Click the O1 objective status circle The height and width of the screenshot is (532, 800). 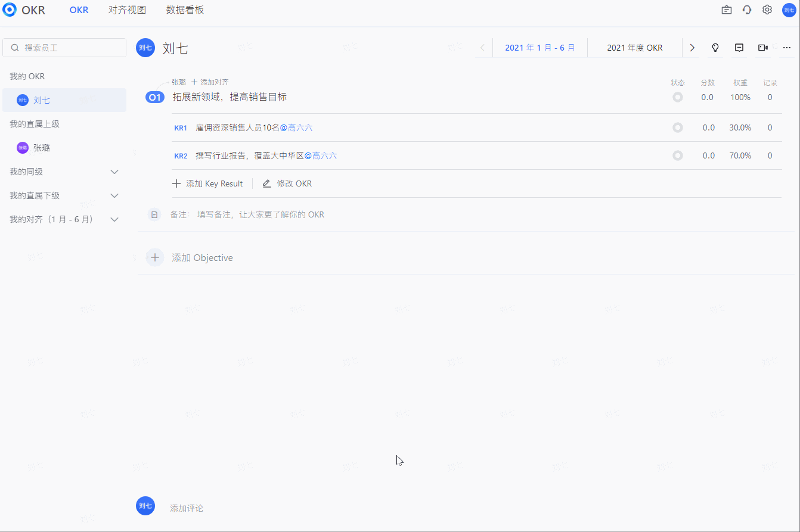678,97
